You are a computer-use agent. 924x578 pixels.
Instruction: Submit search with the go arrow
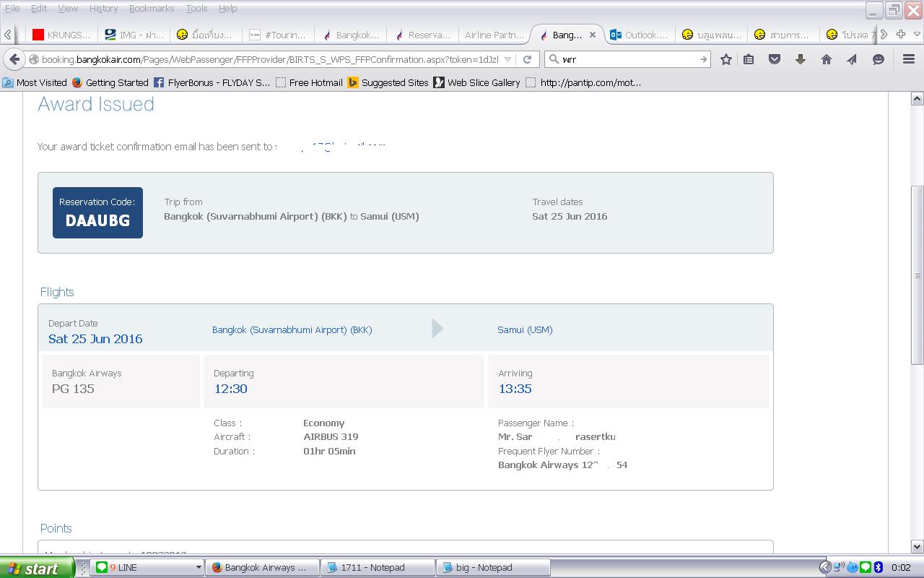tap(703, 59)
